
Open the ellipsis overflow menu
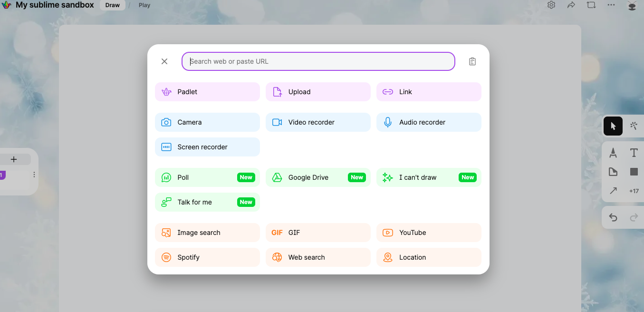[x=611, y=5]
